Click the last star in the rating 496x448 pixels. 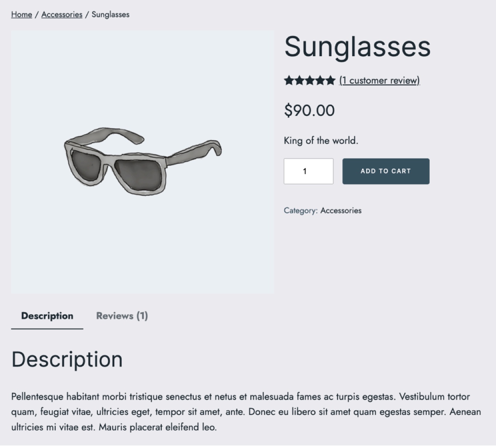coord(331,80)
